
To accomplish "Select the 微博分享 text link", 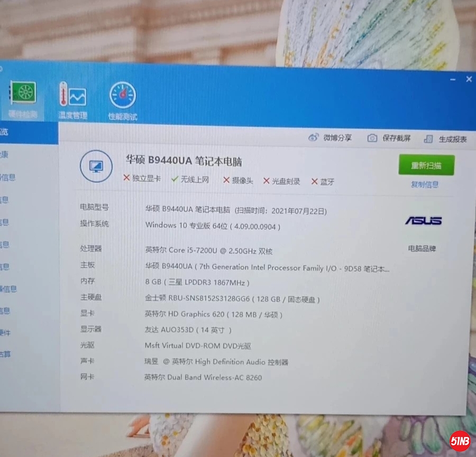I will (x=337, y=138).
